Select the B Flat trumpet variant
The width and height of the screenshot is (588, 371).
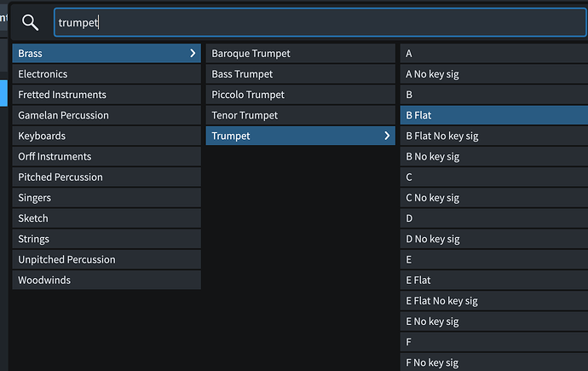coord(493,115)
